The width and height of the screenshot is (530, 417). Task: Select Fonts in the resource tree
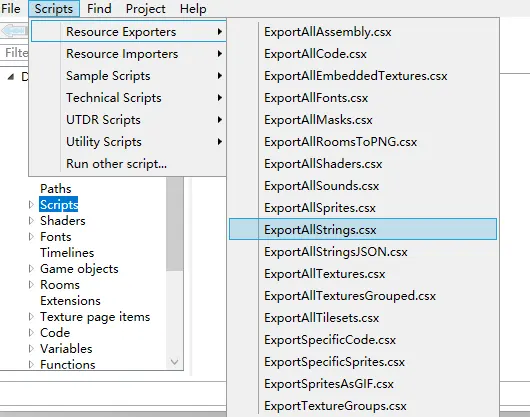pyautogui.click(x=55, y=237)
